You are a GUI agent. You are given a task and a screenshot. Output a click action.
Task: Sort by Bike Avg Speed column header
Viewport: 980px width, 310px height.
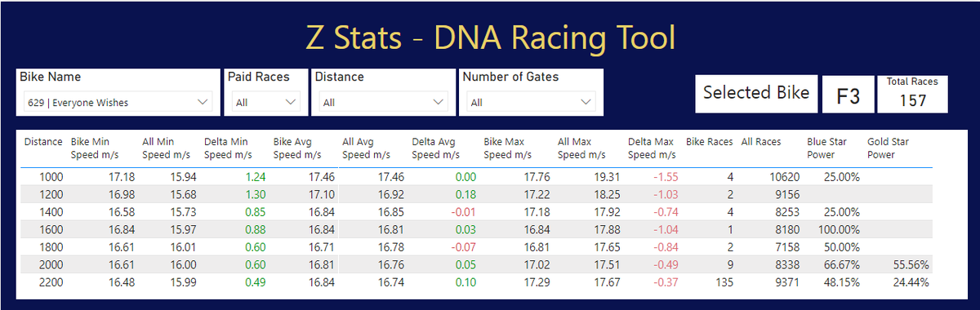[x=298, y=148]
